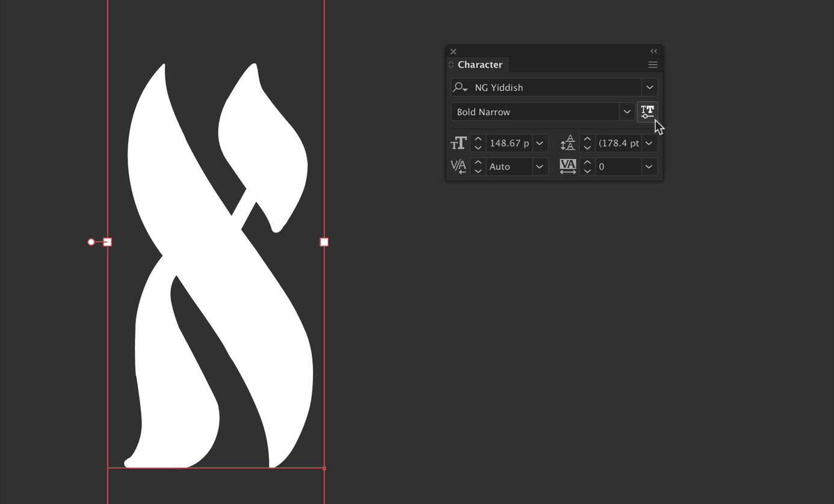Click the 148.67 font size field
Viewport: 834px width, 504px height.
point(509,143)
